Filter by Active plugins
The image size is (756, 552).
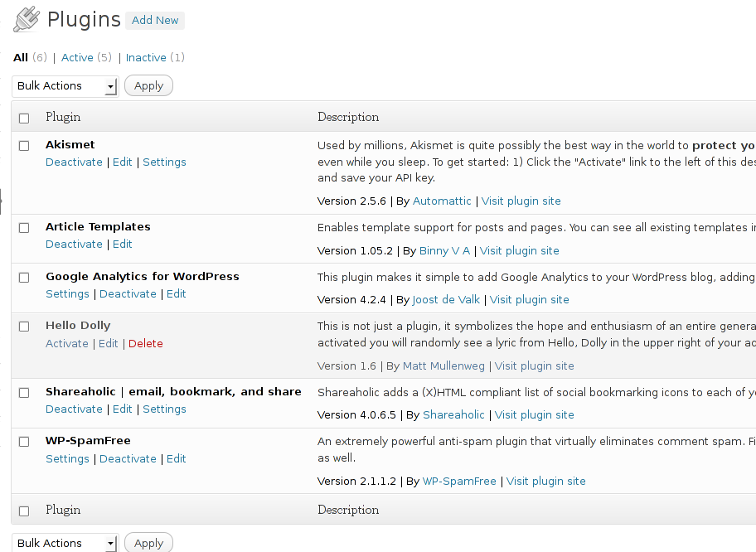tap(77, 58)
